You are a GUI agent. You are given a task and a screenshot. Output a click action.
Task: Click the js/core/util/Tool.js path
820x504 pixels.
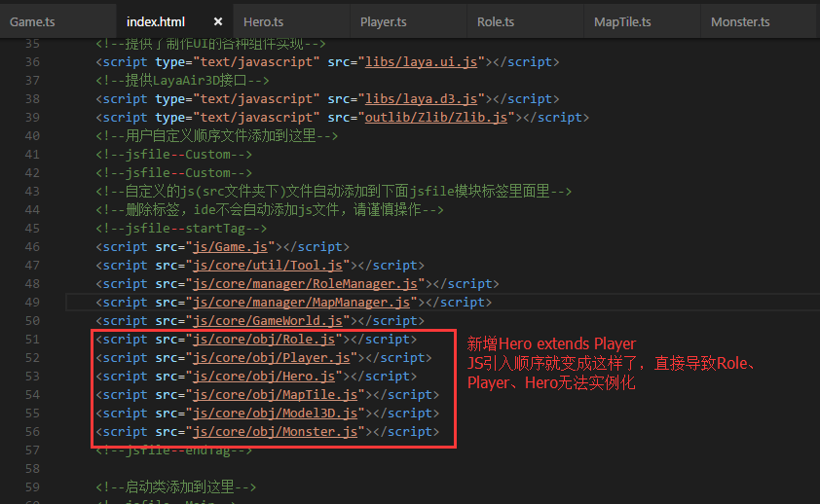(270, 266)
